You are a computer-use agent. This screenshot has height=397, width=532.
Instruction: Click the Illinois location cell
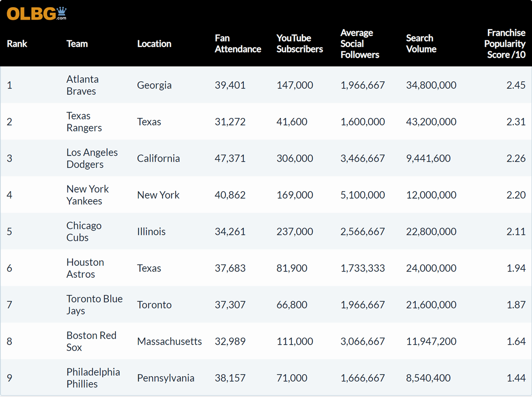coord(152,232)
